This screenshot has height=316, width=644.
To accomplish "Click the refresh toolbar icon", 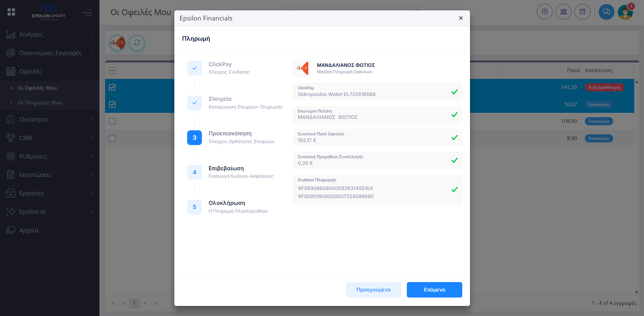I will click(137, 43).
